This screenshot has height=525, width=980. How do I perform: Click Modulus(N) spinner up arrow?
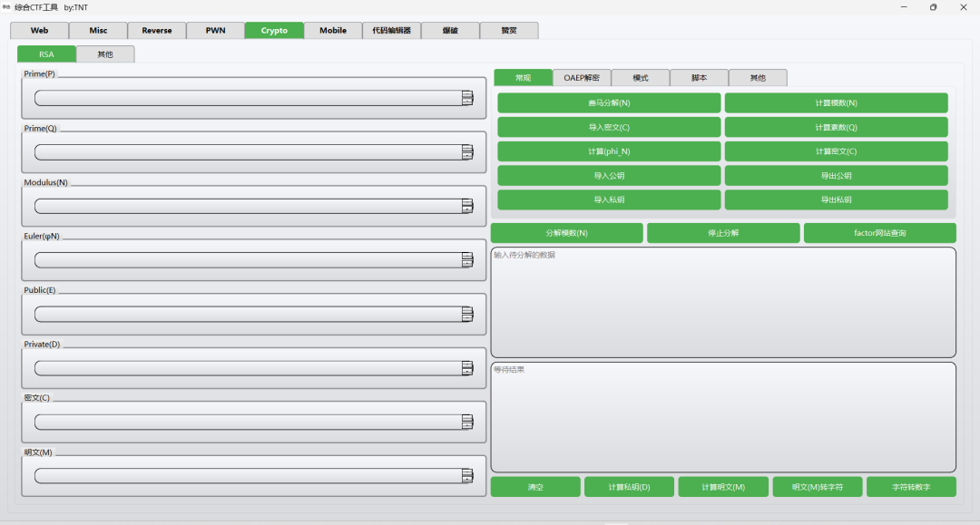[x=467, y=202]
